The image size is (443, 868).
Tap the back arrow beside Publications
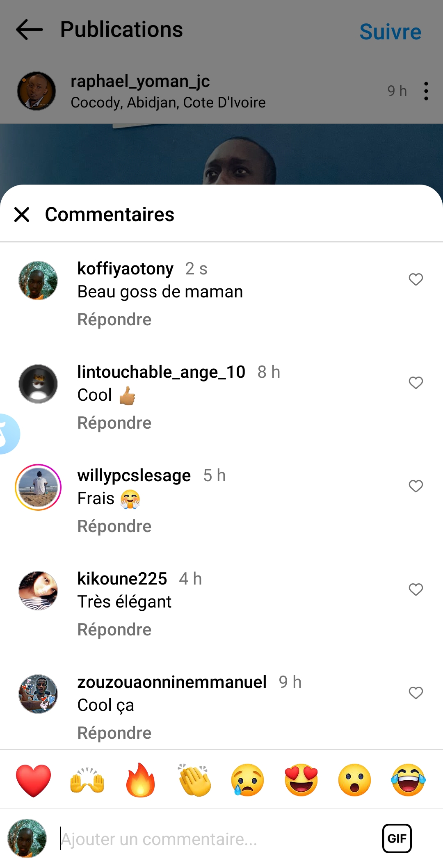pyautogui.click(x=30, y=30)
